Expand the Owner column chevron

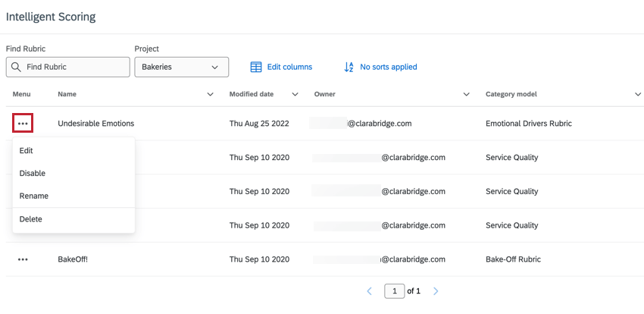[466, 95]
